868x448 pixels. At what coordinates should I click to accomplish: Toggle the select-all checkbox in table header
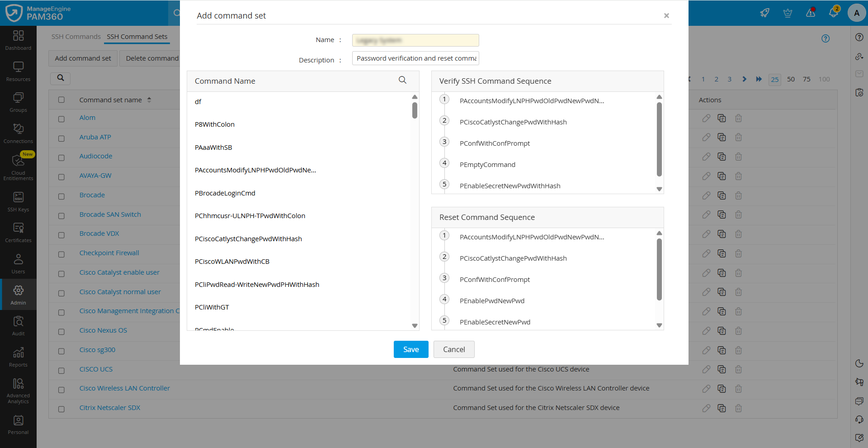[61, 100]
